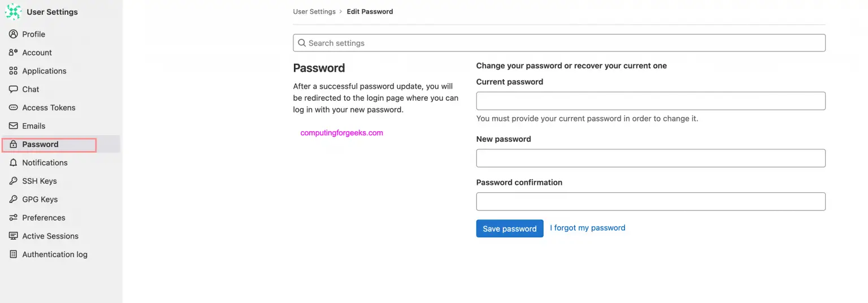The image size is (868, 303).
Task: Open the GPG Keys settings page
Action: (40, 200)
